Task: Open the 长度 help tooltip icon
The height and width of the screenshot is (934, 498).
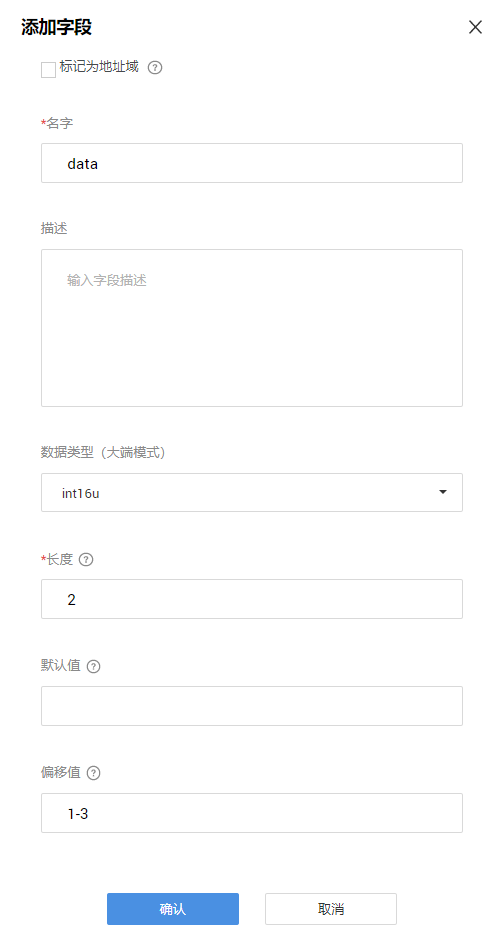Action: (x=86, y=560)
